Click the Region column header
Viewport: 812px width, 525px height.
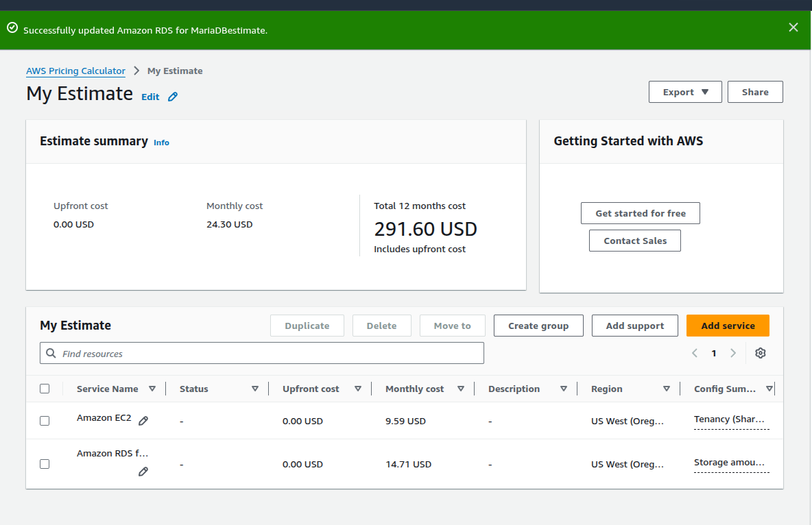coord(607,389)
